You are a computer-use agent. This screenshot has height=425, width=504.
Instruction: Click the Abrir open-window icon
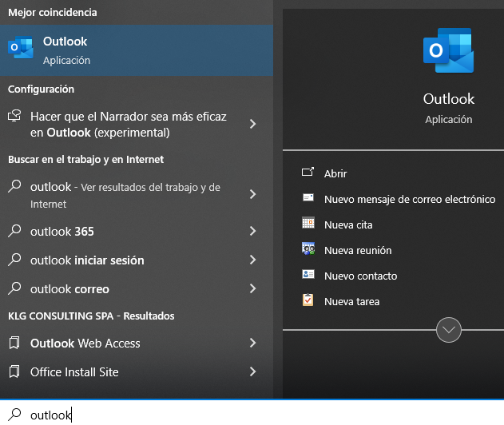click(x=308, y=172)
